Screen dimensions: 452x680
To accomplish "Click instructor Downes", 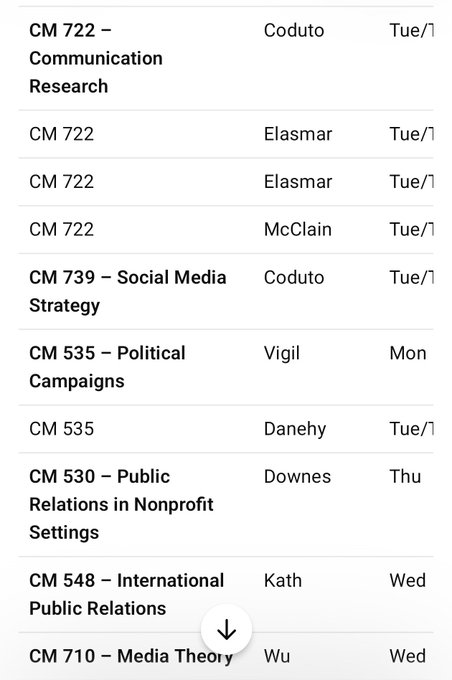I will [x=297, y=477].
